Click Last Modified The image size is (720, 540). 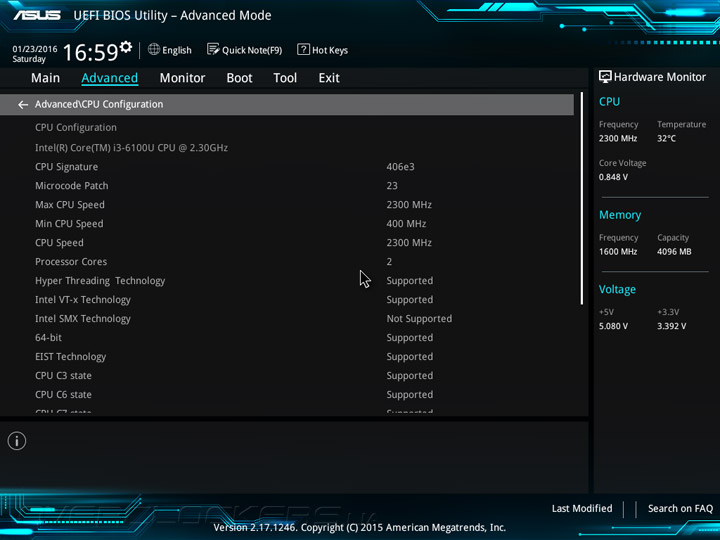pyautogui.click(x=582, y=508)
